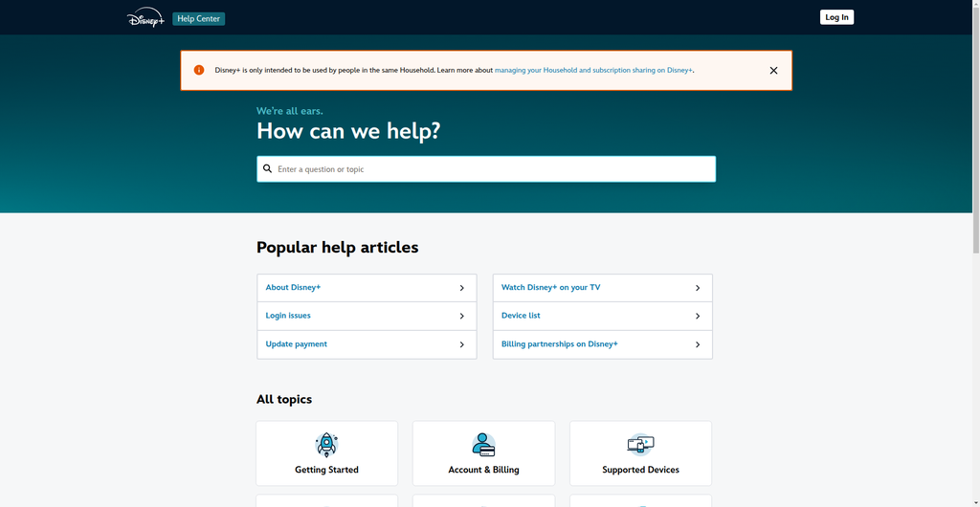Open the Getting Started topic label
980x507 pixels.
tap(327, 470)
